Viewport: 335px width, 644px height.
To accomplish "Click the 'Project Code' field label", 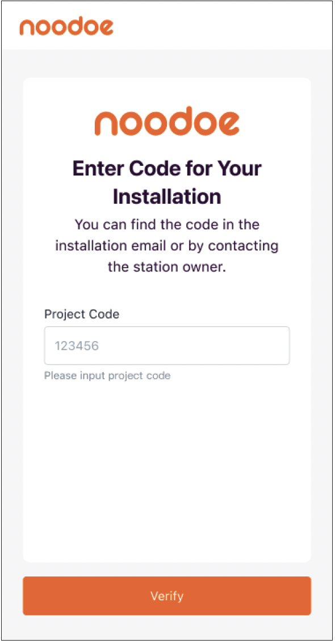I will click(82, 314).
